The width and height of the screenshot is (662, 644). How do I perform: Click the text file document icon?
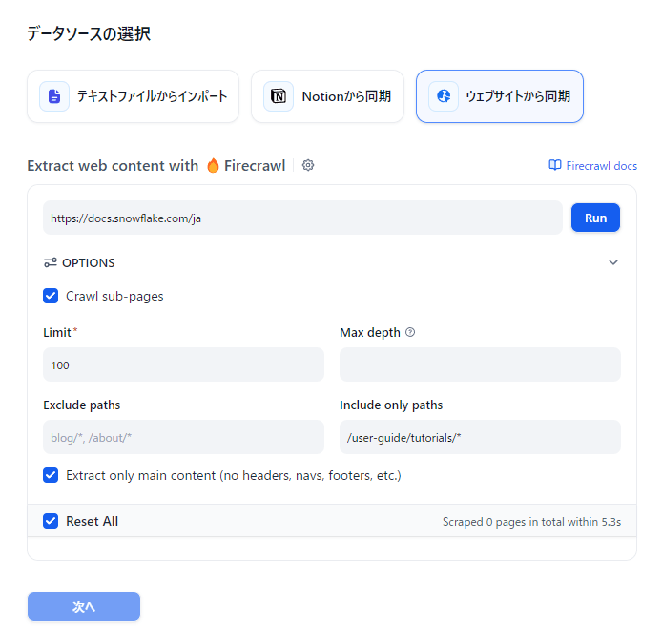(x=54, y=96)
